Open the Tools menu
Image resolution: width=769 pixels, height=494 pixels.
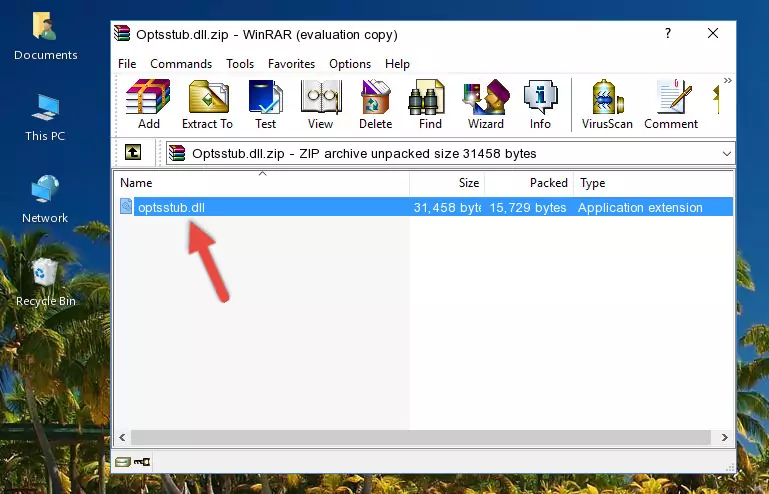[240, 64]
